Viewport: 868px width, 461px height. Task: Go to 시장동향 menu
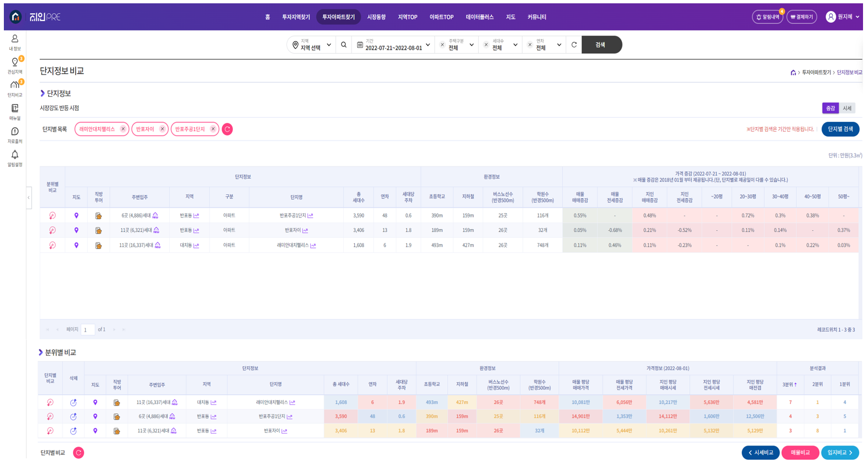click(376, 17)
